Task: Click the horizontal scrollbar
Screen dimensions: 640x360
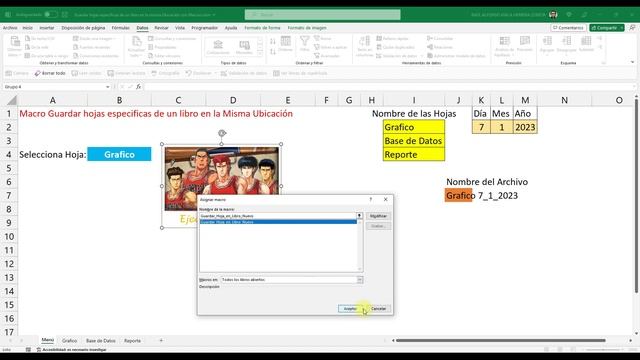Action: [501, 340]
